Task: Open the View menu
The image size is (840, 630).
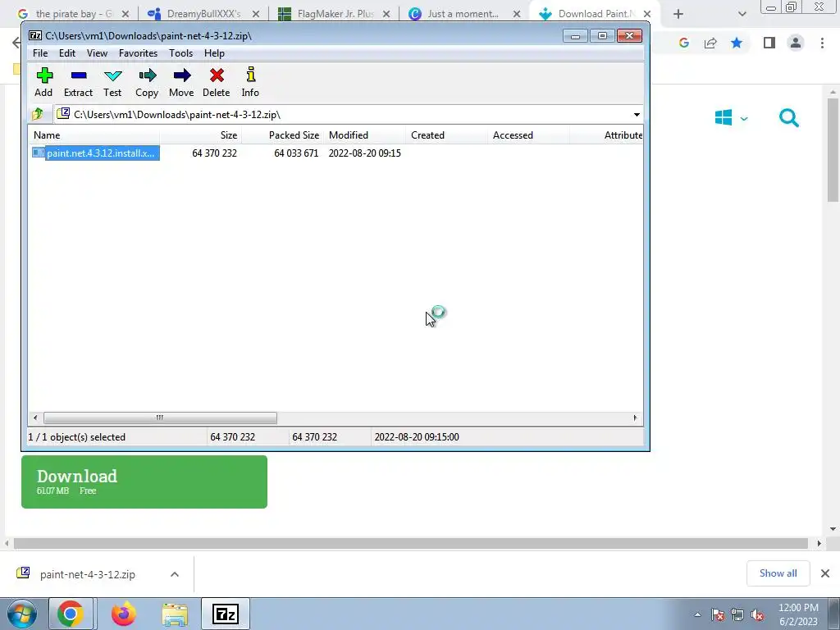Action: (97, 53)
